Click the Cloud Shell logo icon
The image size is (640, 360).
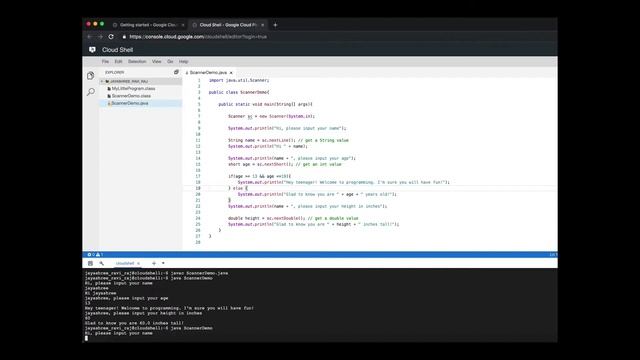92,50
